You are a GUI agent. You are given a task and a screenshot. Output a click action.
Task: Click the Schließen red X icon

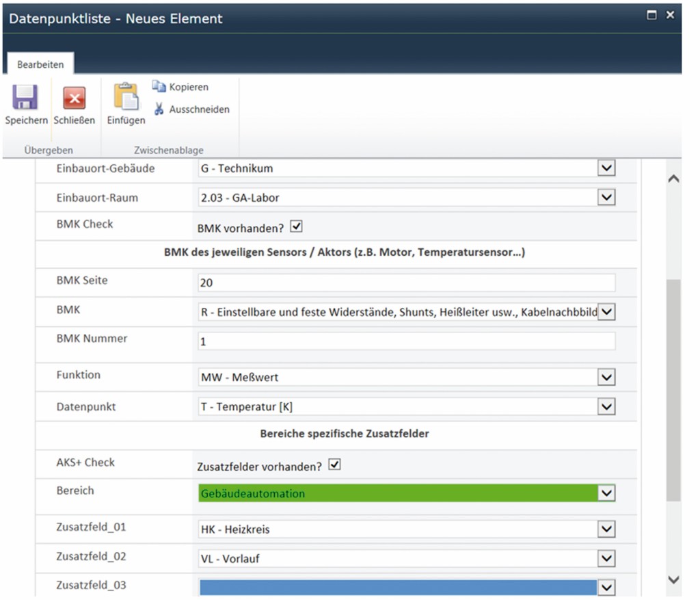[74, 98]
